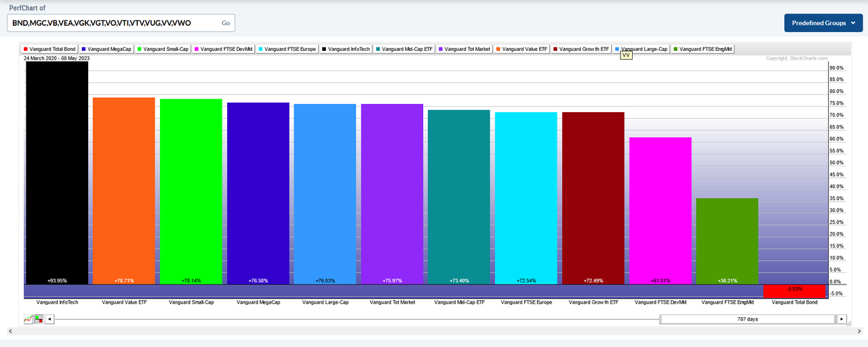Click the red Vanguard Total Bond bar

[795, 291]
